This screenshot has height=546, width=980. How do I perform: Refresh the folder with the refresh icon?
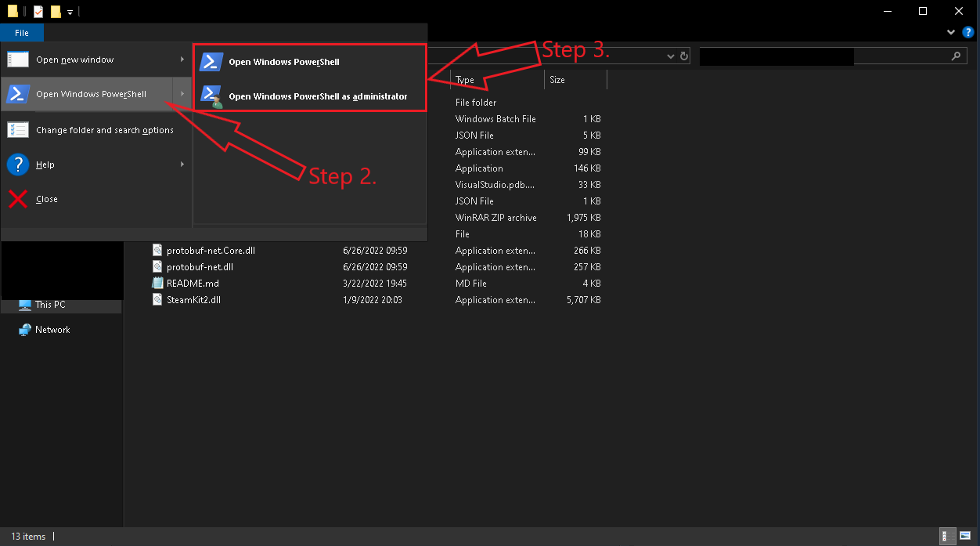point(684,56)
